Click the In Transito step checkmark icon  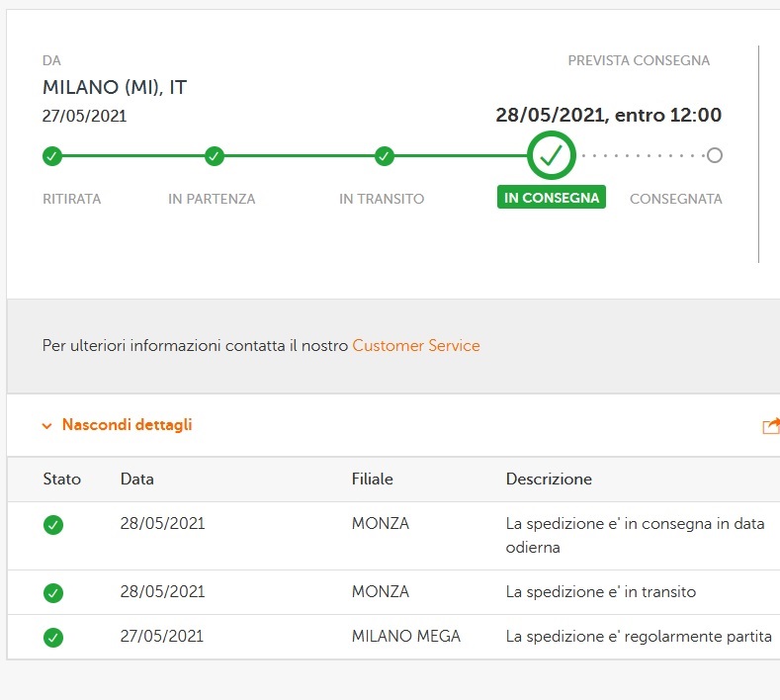click(385, 155)
